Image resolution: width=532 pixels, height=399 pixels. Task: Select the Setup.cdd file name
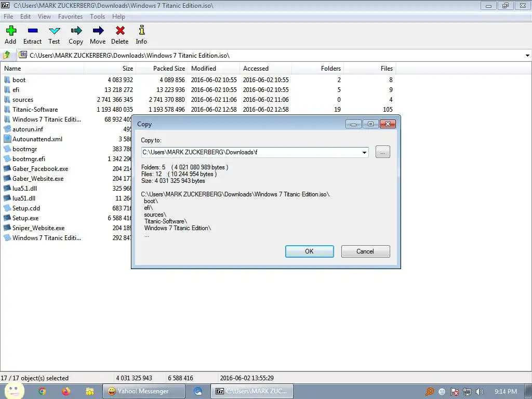pos(26,208)
